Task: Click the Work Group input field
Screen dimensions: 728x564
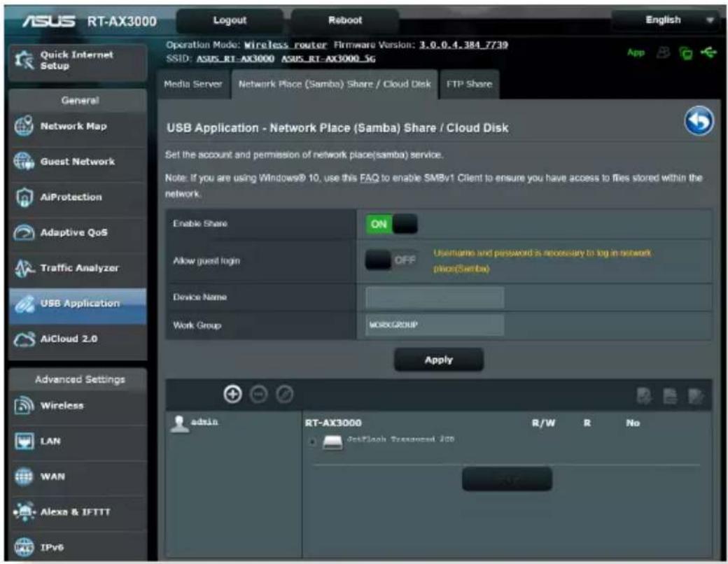Action: point(435,325)
